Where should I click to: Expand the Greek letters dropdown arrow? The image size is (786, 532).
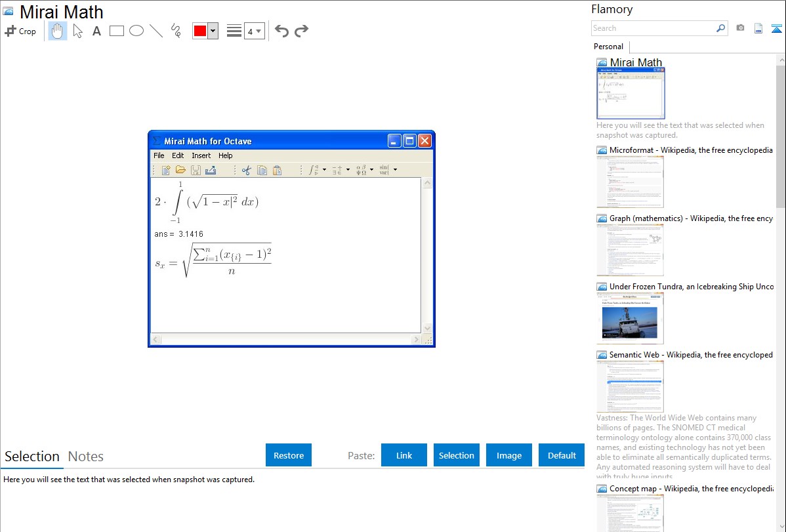371,170
